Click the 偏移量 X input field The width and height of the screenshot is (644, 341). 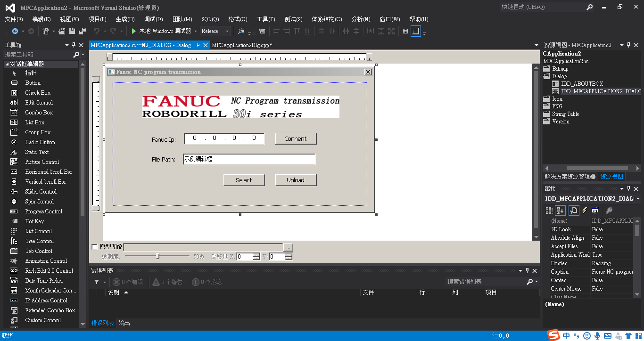tap(246, 257)
